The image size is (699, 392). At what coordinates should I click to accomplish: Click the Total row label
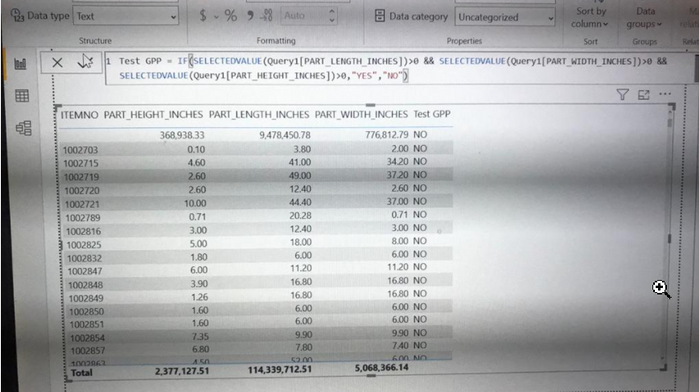pyautogui.click(x=82, y=373)
